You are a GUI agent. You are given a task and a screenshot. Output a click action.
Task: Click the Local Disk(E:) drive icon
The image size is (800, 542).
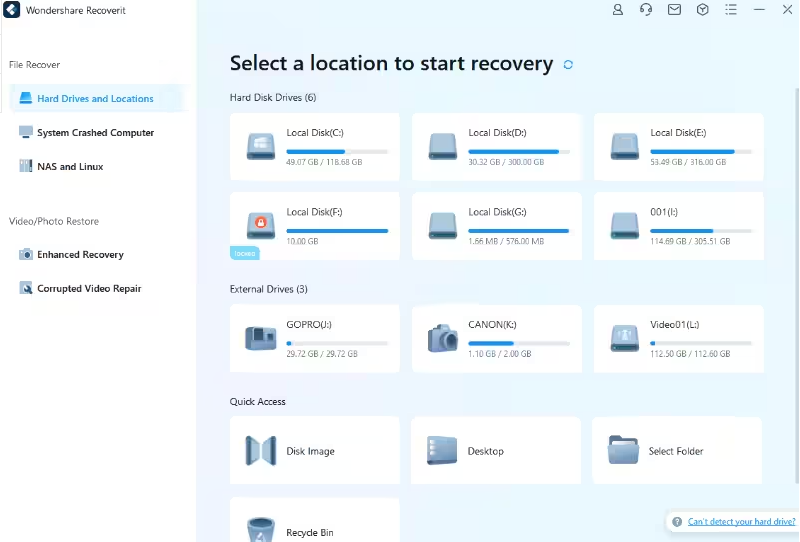coord(624,146)
